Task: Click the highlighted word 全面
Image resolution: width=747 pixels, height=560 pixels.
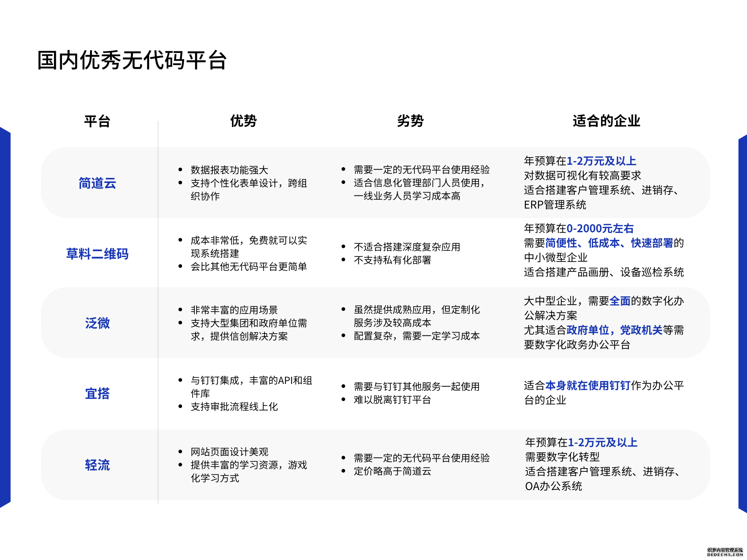Action: coord(620,301)
